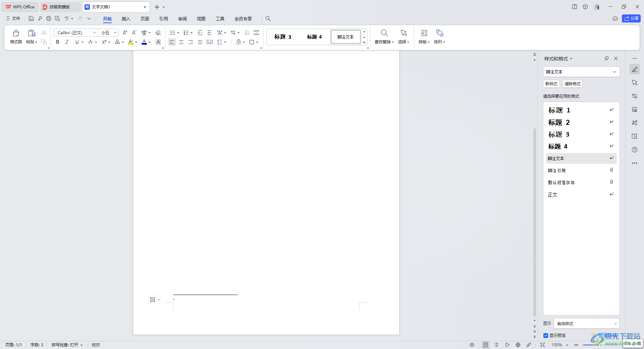The width and height of the screenshot is (644, 349).
Task: Uncheck the 显示预览 checkbox
Action: click(x=546, y=336)
